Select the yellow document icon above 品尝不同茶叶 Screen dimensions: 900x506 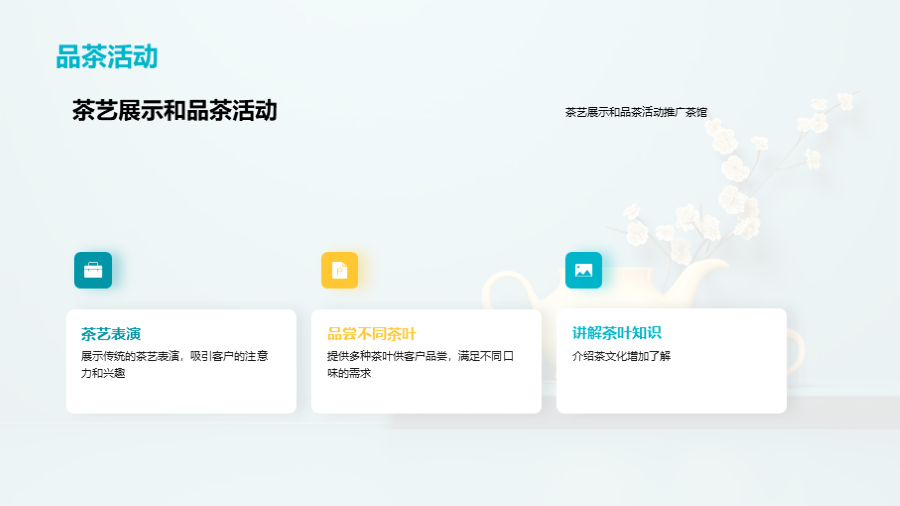[339, 270]
